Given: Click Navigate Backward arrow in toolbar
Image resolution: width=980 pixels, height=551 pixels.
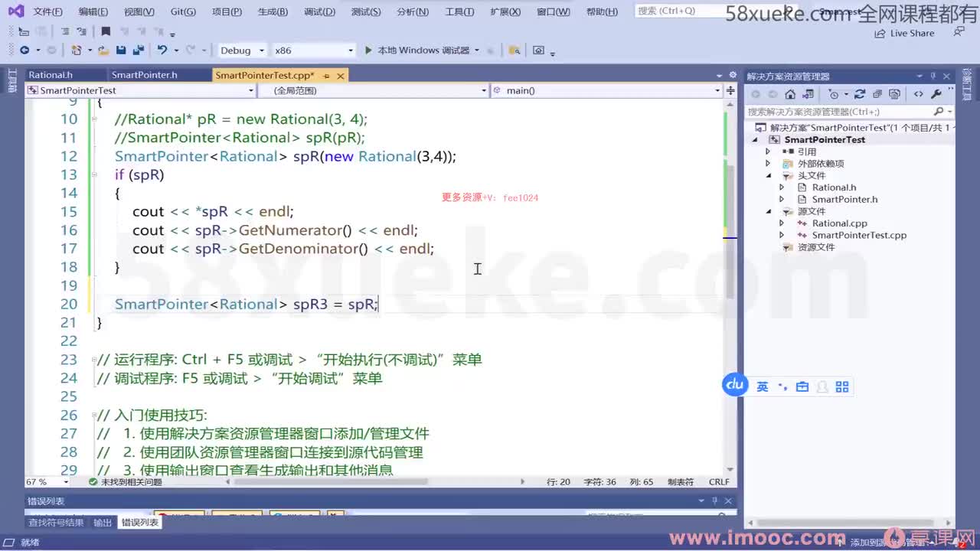Looking at the screenshot, I should point(24,50).
